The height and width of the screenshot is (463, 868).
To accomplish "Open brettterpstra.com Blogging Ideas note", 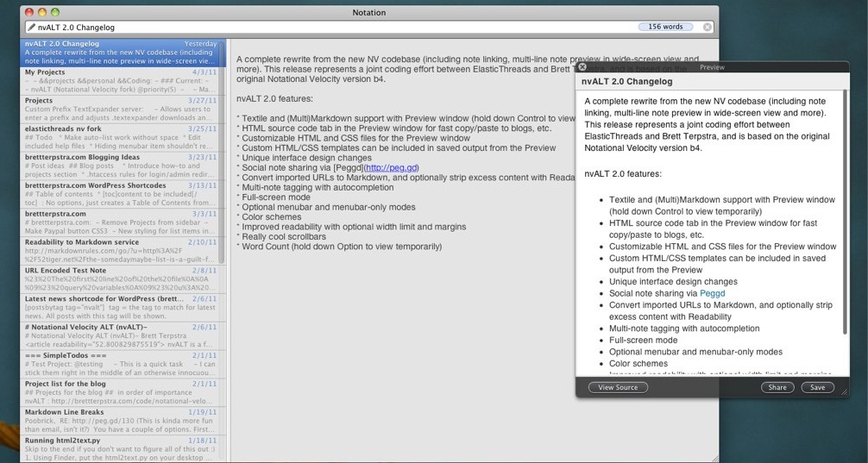I will (x=122, y=166).
